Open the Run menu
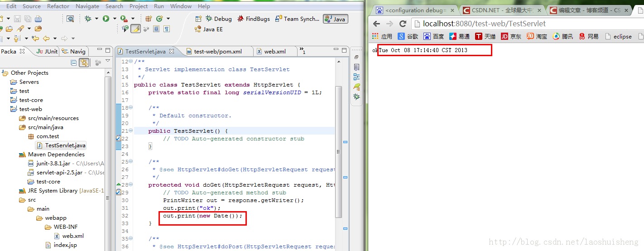Screen dimensions: 644x251 coord(159,6)
